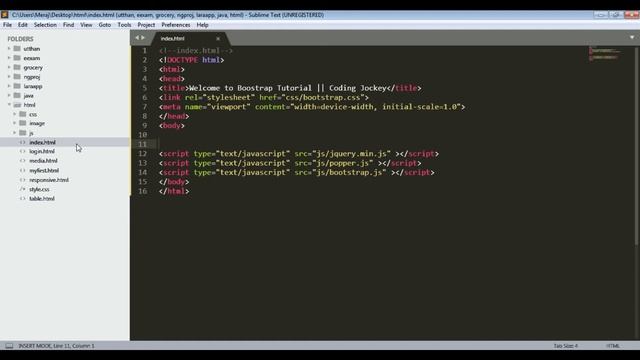This screenshot has width=640, height=360.
Task: Expand the css subfolder arrow
Action: tap(15, 114)
